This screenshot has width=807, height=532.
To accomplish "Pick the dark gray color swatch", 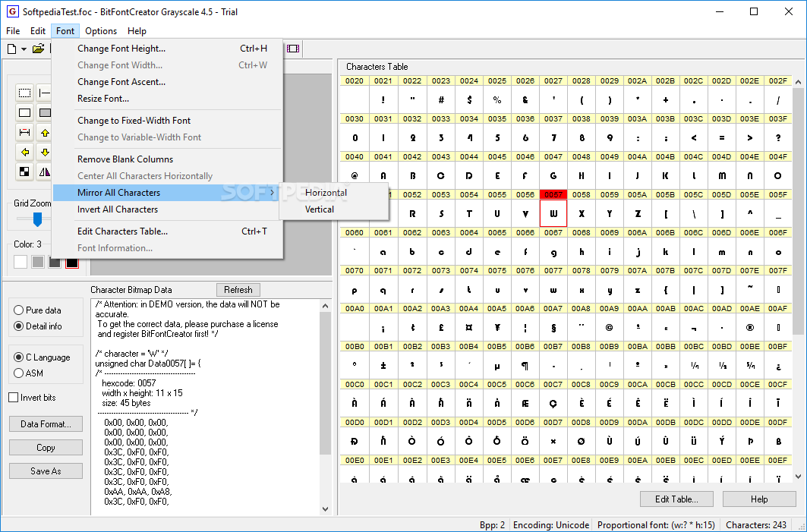I will (x=55, y=262).
